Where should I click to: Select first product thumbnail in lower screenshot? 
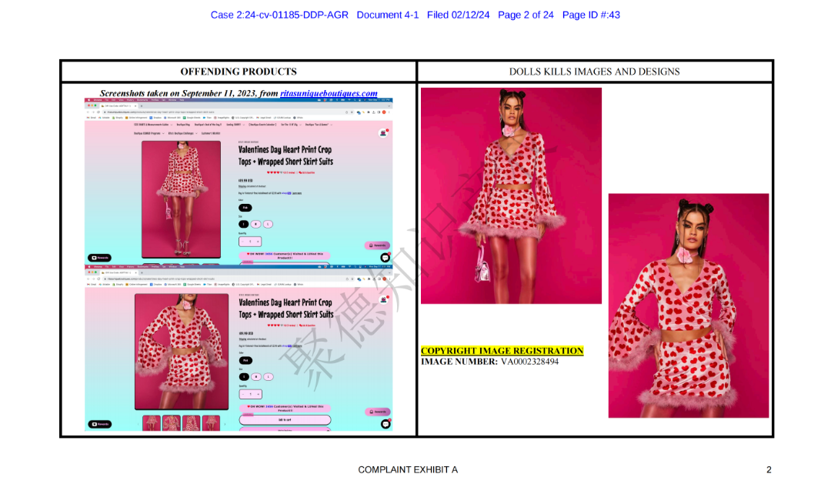[151, 423]
